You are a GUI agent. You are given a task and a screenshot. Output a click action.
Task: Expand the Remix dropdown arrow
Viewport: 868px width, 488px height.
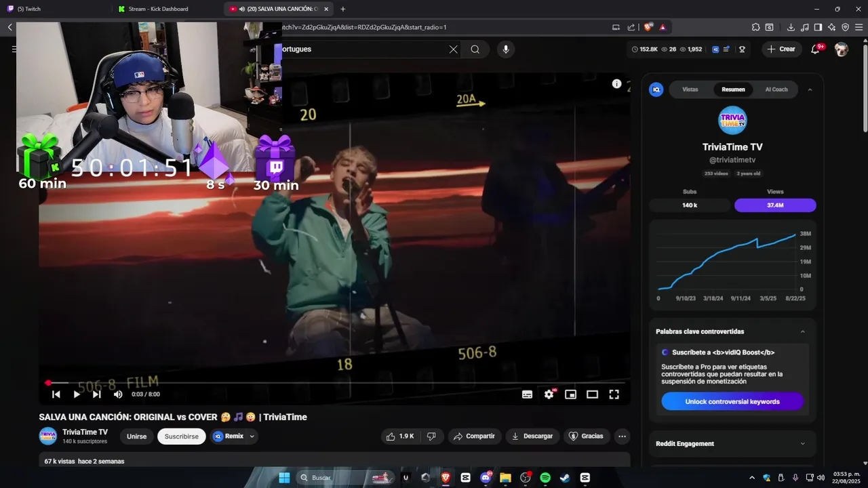[252, 436]
